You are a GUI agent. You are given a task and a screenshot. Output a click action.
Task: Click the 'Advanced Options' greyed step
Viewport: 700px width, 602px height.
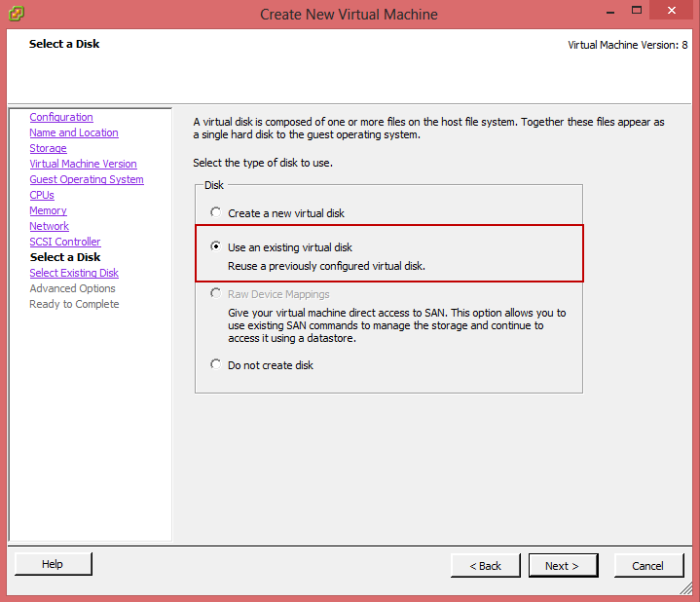click(72, 288)
